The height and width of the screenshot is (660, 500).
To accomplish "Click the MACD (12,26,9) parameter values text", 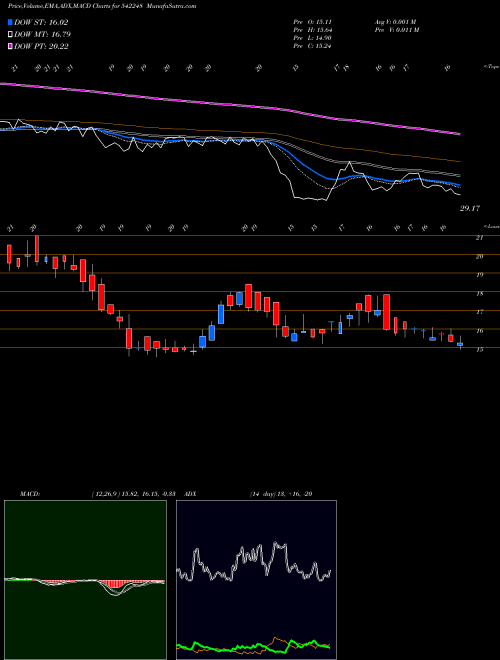I will (136, 494).
